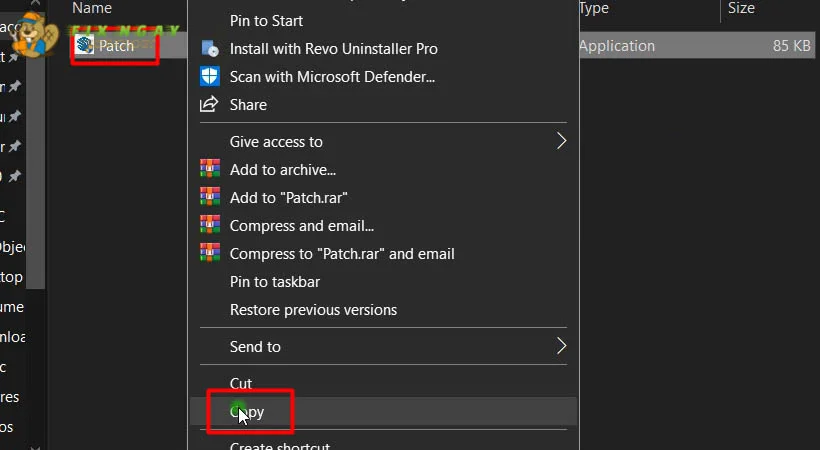Click the WinRAR icon beside Add to archive
The image size is (820, 450).
[209, 170]
